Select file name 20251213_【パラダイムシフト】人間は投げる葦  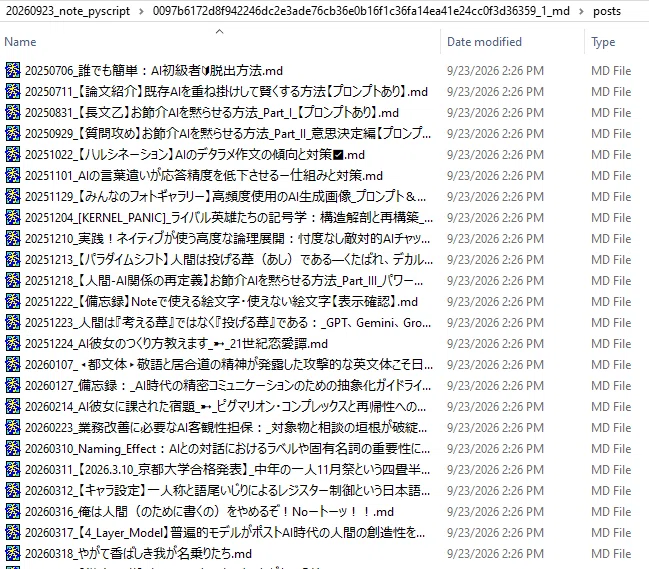pos(228,259)
